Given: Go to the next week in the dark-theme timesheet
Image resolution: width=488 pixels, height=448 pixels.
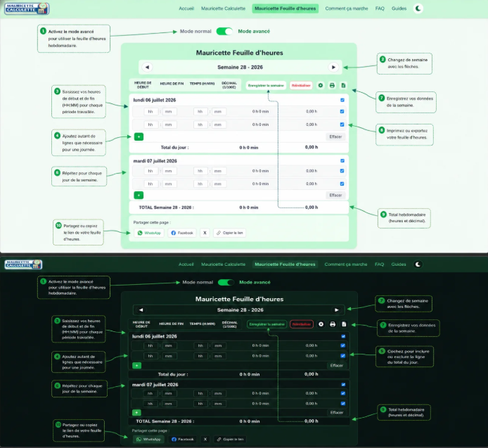Looking at the screenshot, I should click(336, 309).
